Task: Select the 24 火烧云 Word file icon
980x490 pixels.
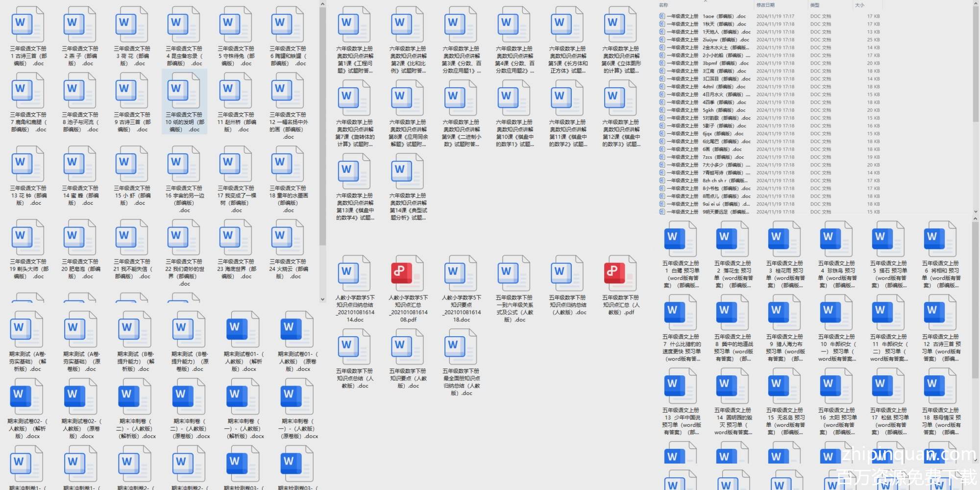Action: (x=287, y=238)
